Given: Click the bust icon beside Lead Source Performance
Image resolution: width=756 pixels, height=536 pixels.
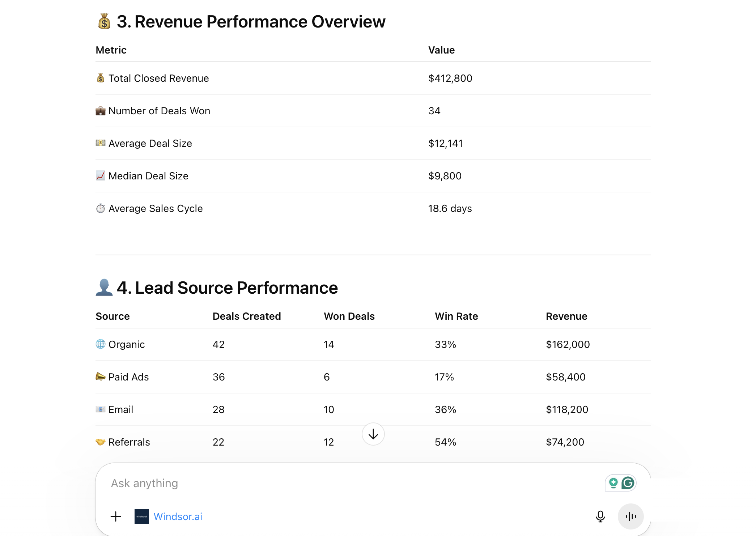Looking at the screenshot, I should [104, 288].
